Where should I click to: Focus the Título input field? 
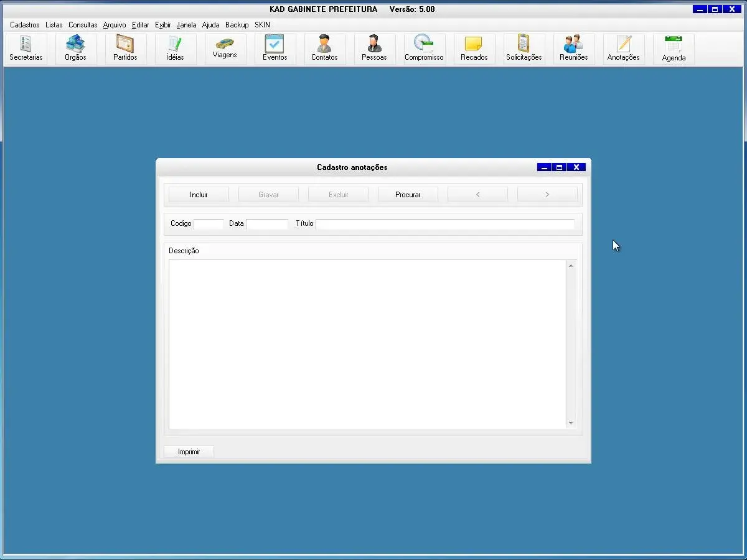pos(445,224)
